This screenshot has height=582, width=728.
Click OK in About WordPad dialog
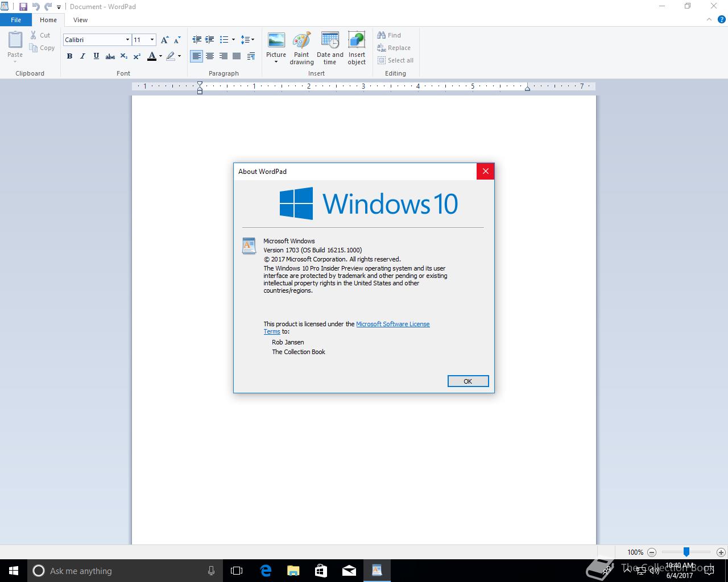[468, 381]
